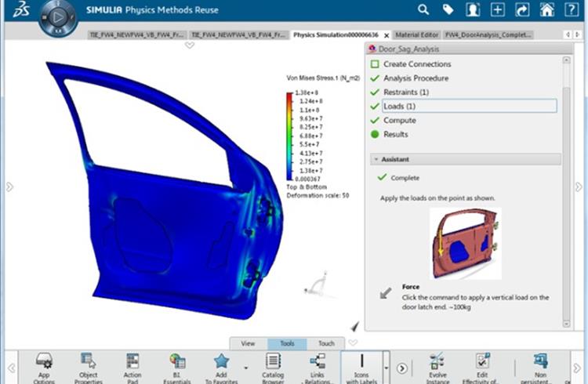Click the door load preview thumbnail

click(x=466, y=244)
